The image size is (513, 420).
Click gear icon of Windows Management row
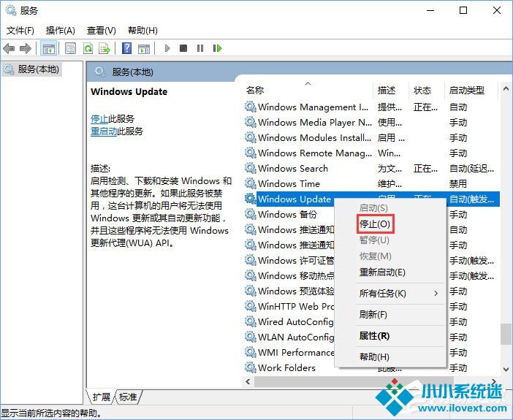(250, 107)
